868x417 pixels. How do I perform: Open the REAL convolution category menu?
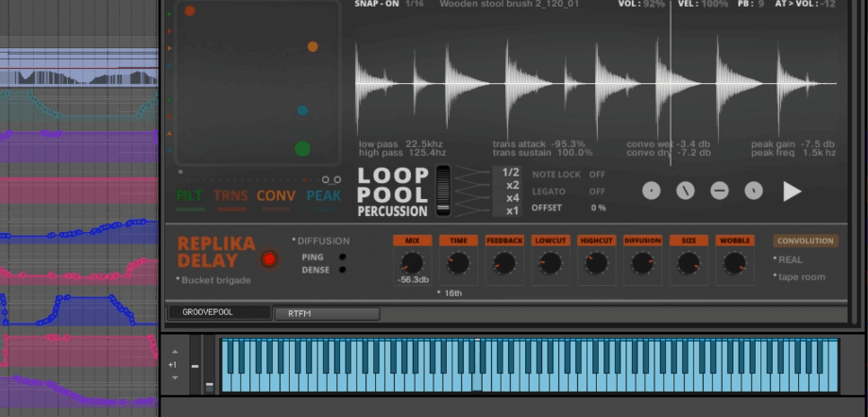tap(790, 259)
